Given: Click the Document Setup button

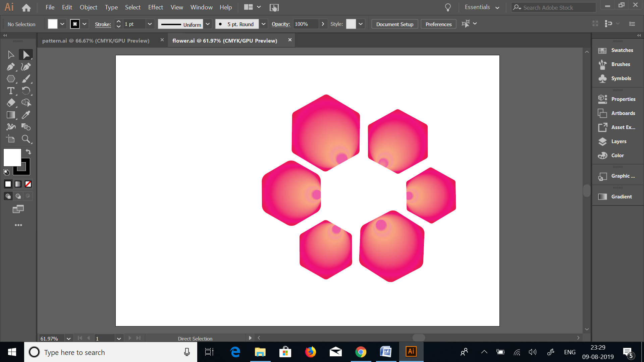Looking at the screenshot, I should (395, 24).
